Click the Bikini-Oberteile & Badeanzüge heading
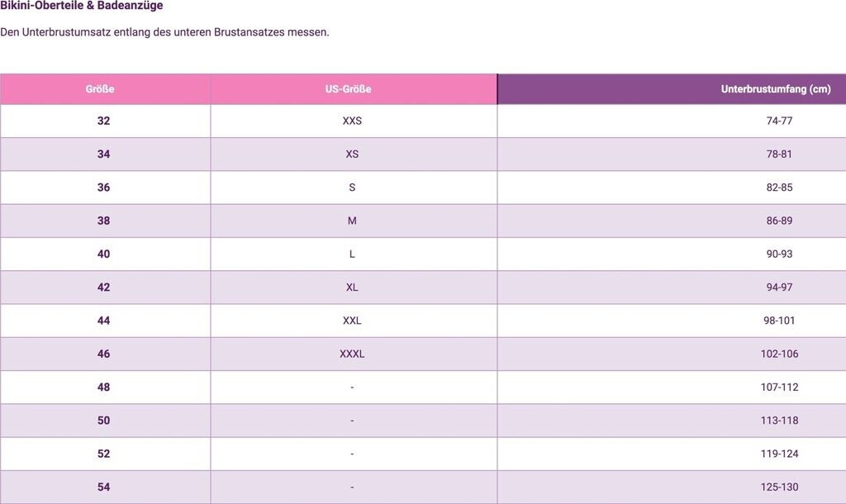The image size is (846, 504). coord(82,6)
